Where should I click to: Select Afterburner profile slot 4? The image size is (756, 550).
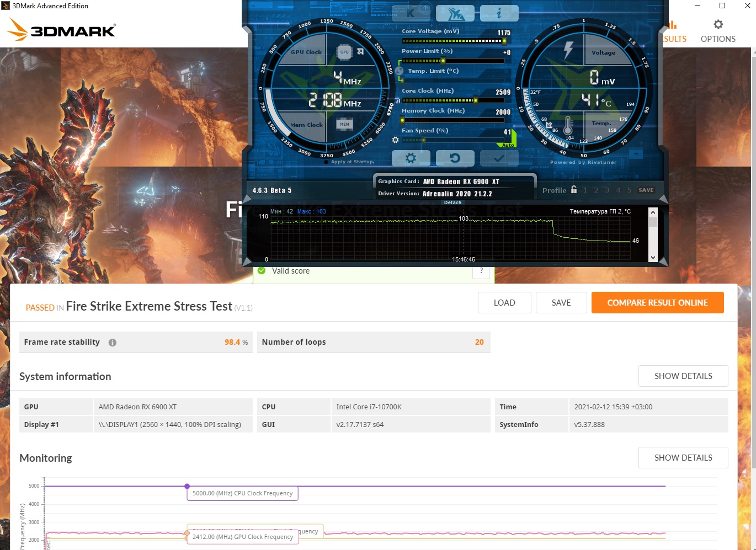coord(618,190)
